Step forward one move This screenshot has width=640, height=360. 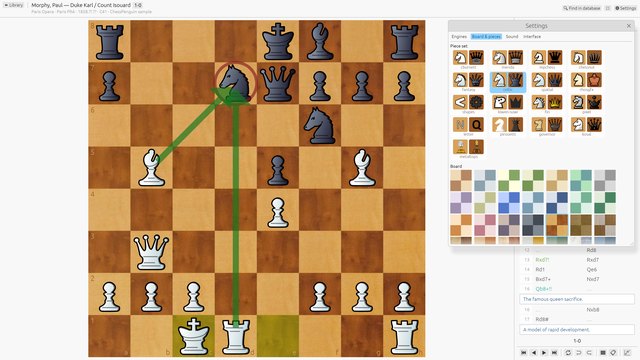point(544,352)
